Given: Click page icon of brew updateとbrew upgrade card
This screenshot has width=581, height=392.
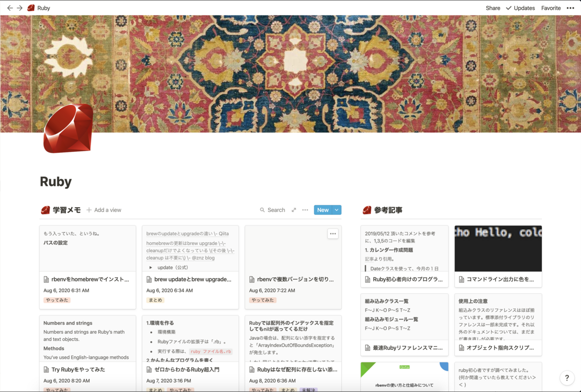Looking at the screenshot, I should 149,279.
